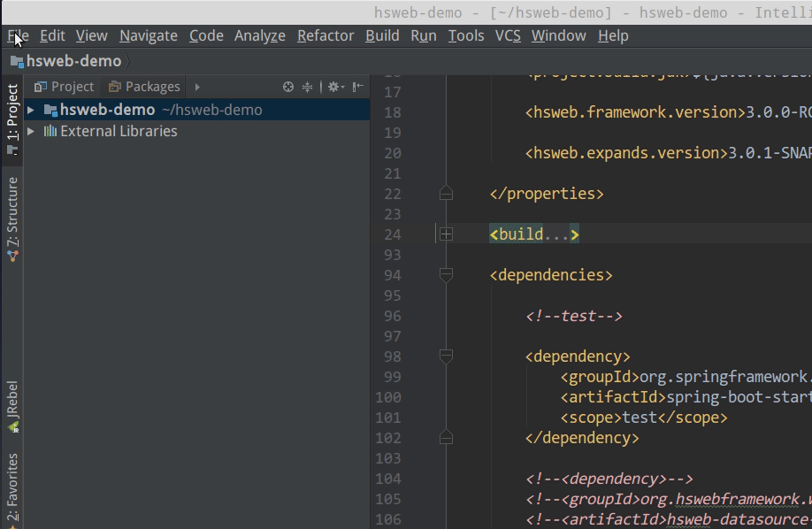Open the Edit menu

(x=52, y=35)
